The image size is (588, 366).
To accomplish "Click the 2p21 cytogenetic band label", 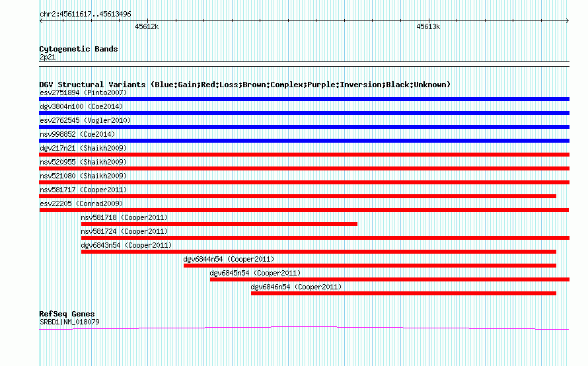I will [48, 57].
